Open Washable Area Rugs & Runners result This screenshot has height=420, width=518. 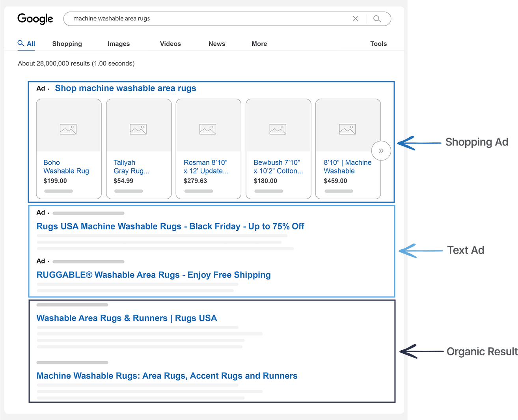[x=127, y=318]
